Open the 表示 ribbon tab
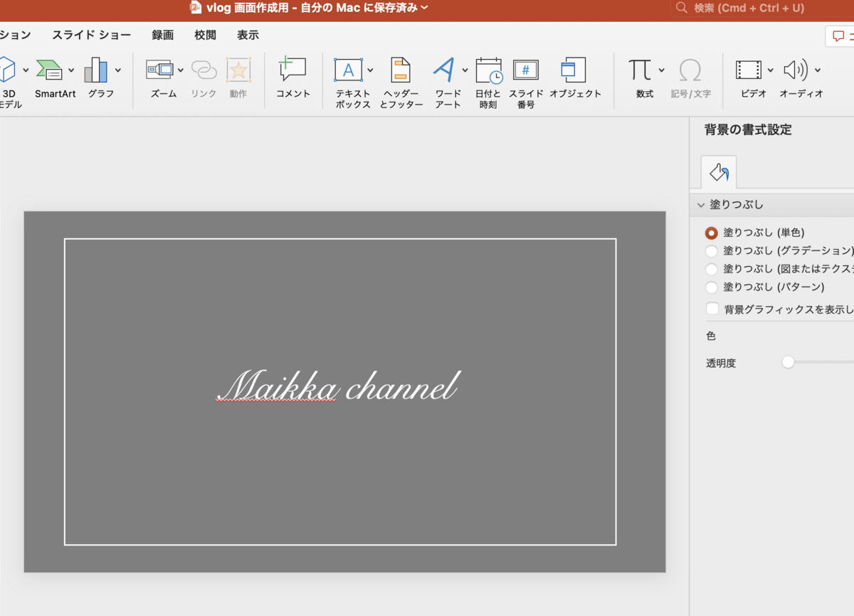This screenshot has width=854, height=616. (x=248, y=35)
